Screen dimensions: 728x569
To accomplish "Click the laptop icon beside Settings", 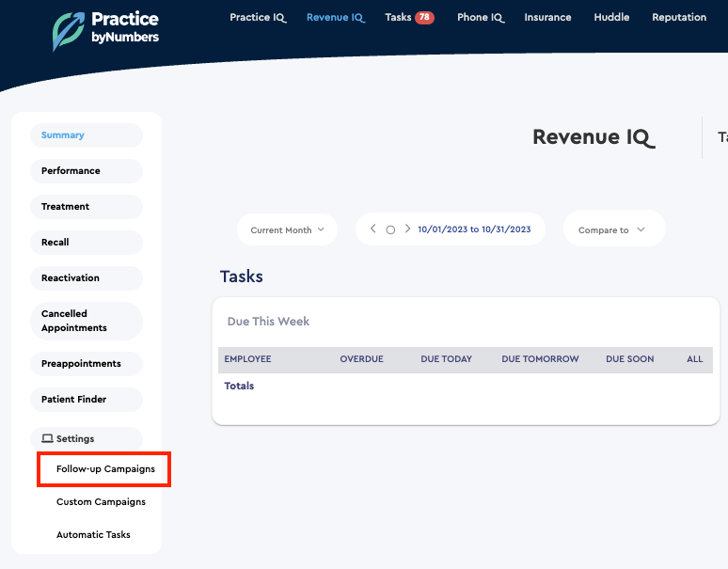I will (47, 439).
